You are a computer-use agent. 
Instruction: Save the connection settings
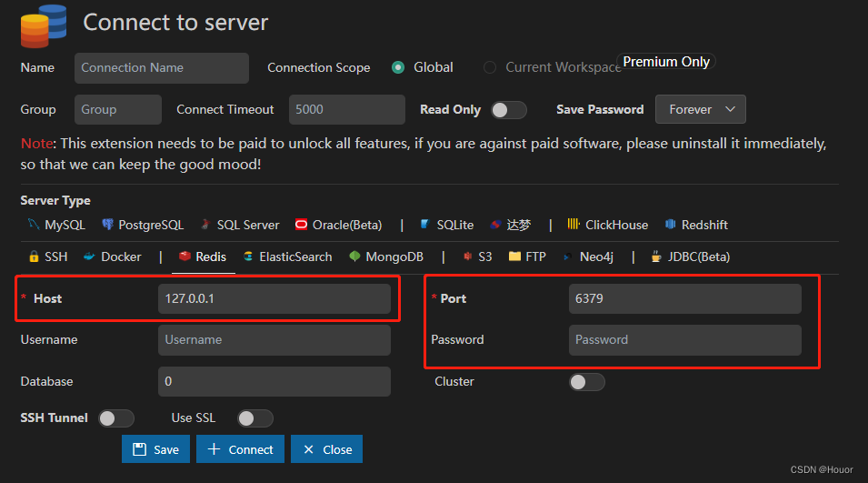tap(155, 448)
